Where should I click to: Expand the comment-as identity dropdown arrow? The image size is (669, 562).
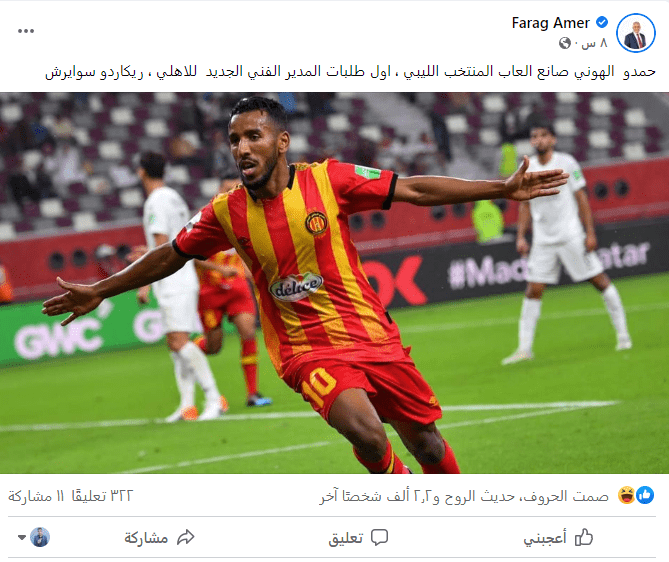pyautogui.click(x=22, y=538)
